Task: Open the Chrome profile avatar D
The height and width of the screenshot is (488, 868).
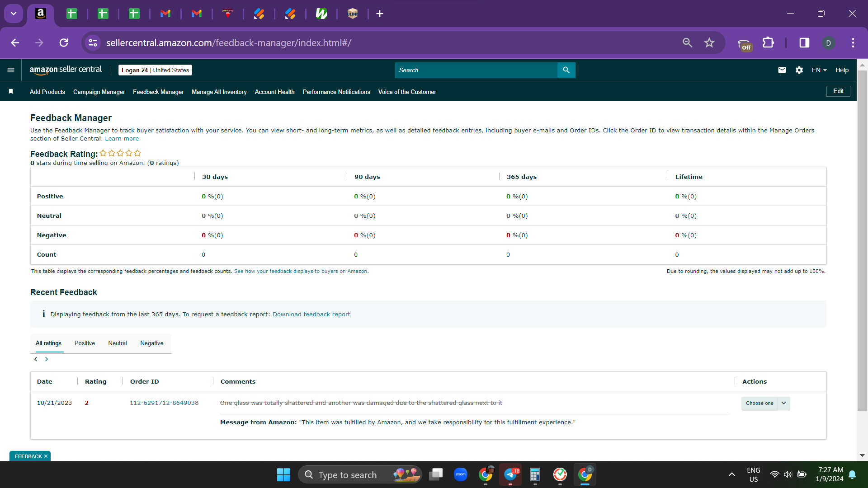Action: click(828, 42)
